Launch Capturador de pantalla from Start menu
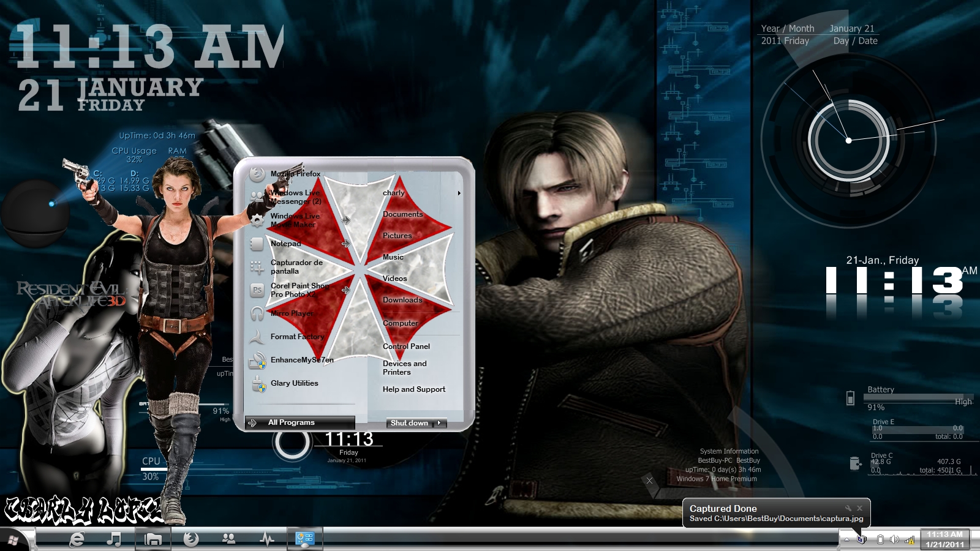 (x=295, y=267)
